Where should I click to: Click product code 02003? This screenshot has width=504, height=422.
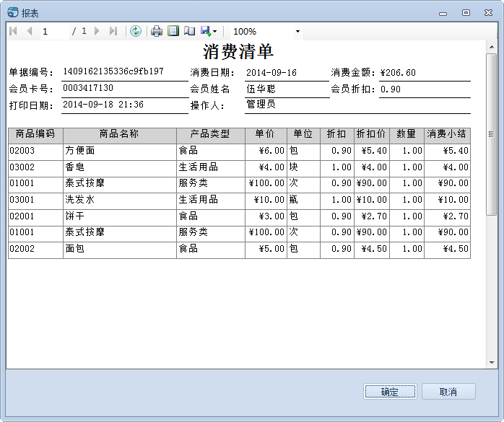[22, 151]
